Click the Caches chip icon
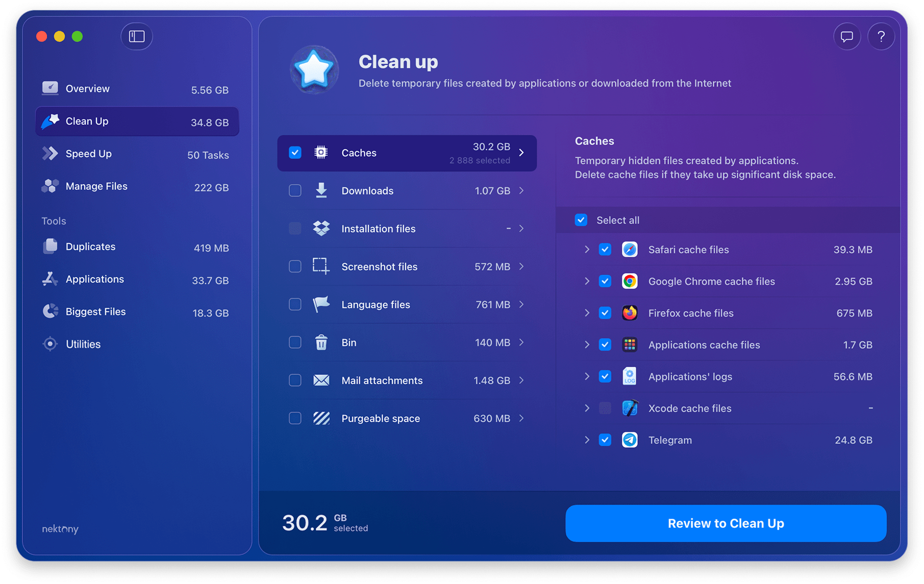 320,152
